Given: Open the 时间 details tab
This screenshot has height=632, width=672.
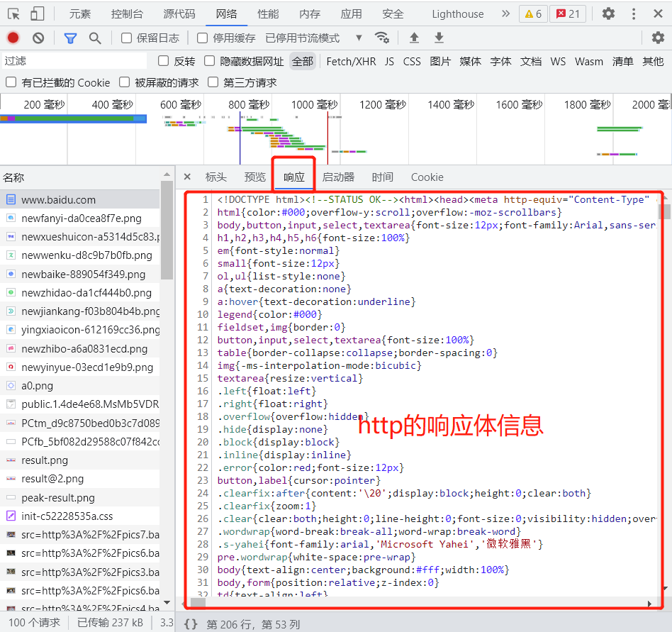Looking at the screenshot, I should 382,177.
